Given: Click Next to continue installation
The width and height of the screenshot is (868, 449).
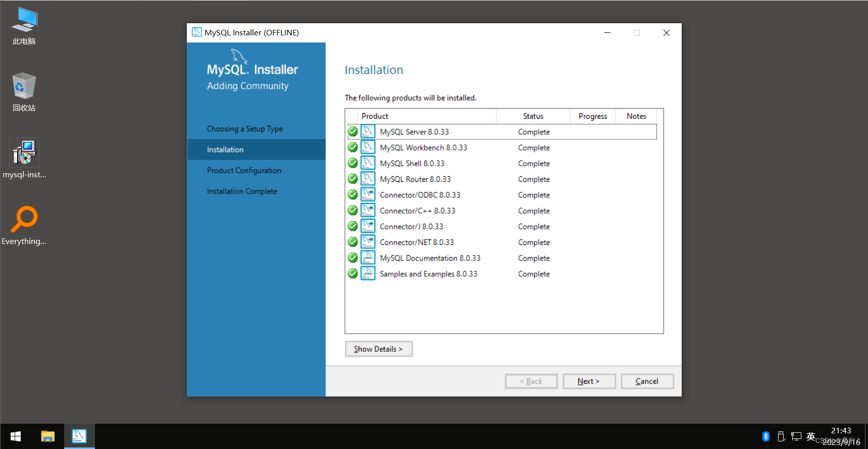Looking at the screenshot, I should click(x=589, y=381).
